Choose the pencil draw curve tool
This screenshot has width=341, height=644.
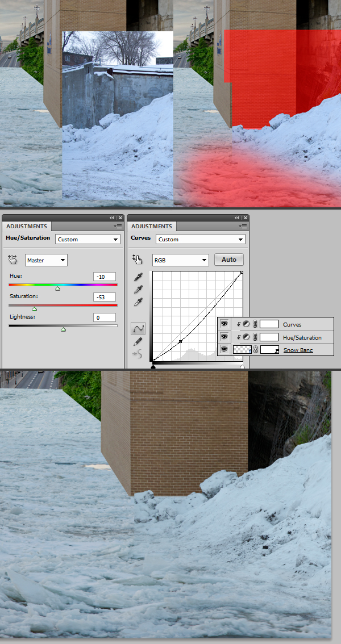(x=138, y=341)
